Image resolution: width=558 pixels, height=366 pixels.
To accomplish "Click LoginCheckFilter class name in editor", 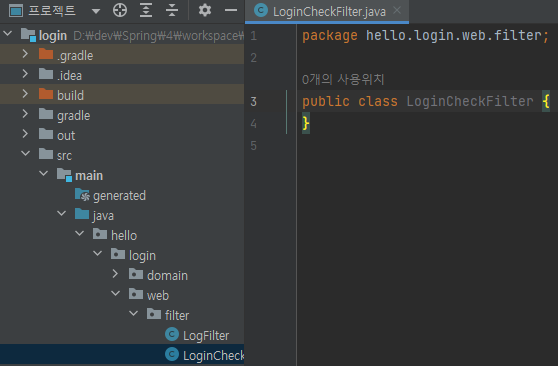I will 470,101.
